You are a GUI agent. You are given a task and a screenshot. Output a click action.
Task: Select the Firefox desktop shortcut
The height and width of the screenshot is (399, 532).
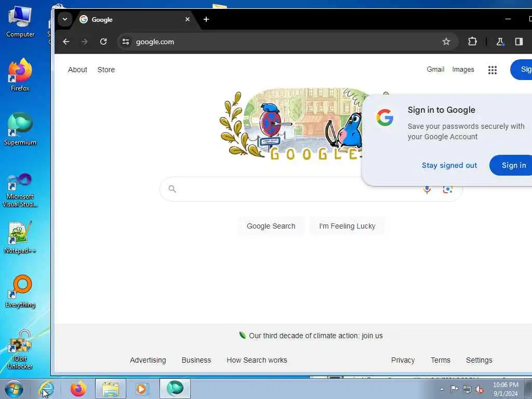click(20, 75)
